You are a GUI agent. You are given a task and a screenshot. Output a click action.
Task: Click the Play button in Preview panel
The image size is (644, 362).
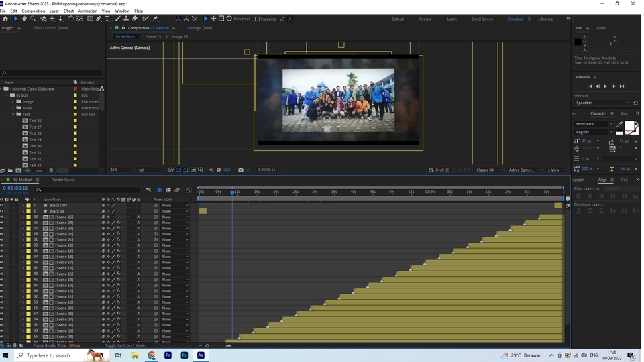(x=605, y=86)
